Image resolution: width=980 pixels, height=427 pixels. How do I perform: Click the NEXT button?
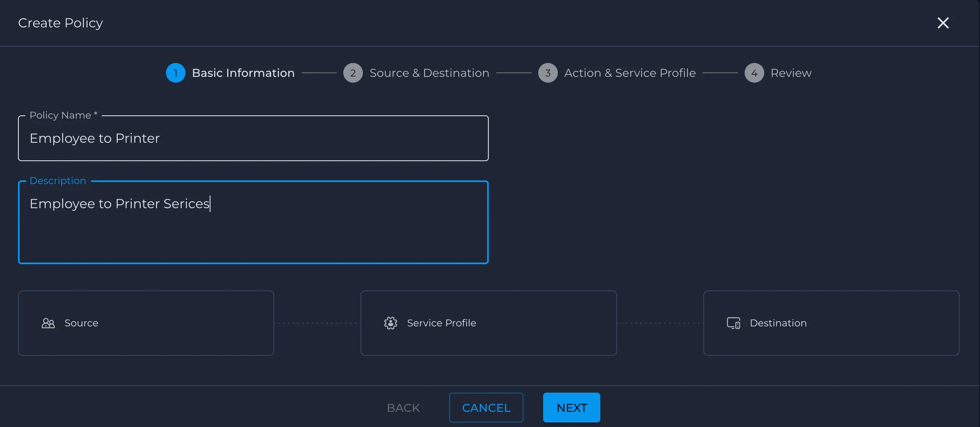[x=572, y=407]
